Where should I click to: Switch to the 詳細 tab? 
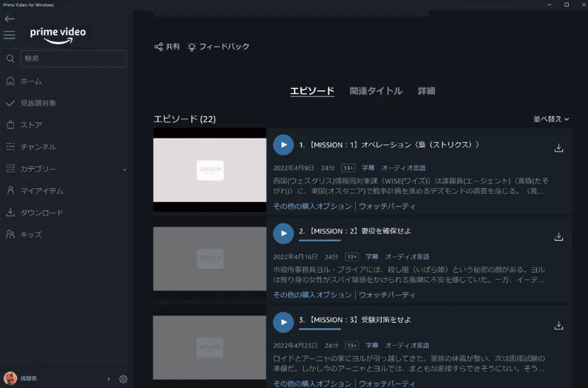(426, 91)
